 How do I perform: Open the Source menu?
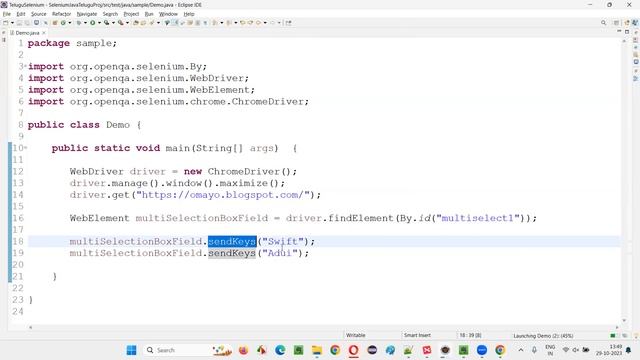pos(39,14)
